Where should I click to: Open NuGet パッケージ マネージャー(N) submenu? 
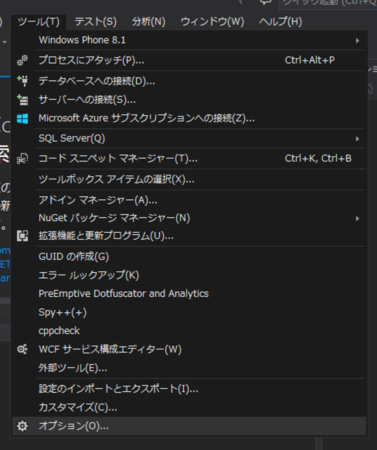pyautogui.click(x=189, y=218)
